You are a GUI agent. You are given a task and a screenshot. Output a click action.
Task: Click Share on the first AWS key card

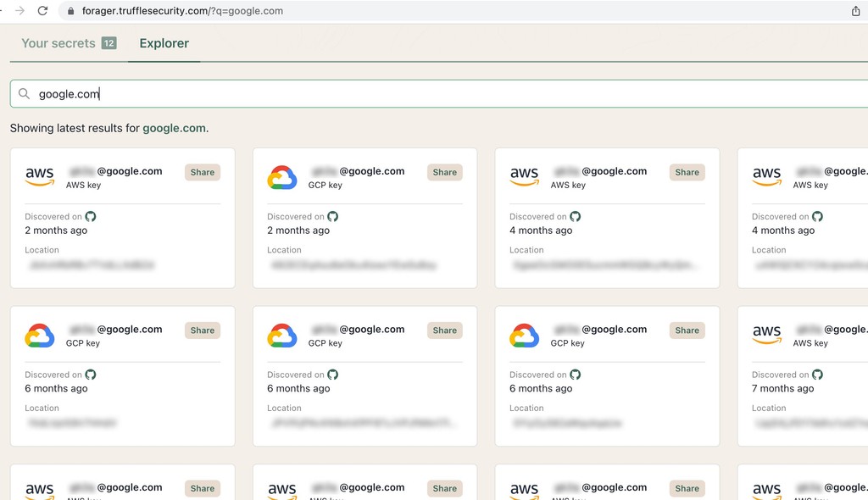pyautogui.click(x=202, y=172)
